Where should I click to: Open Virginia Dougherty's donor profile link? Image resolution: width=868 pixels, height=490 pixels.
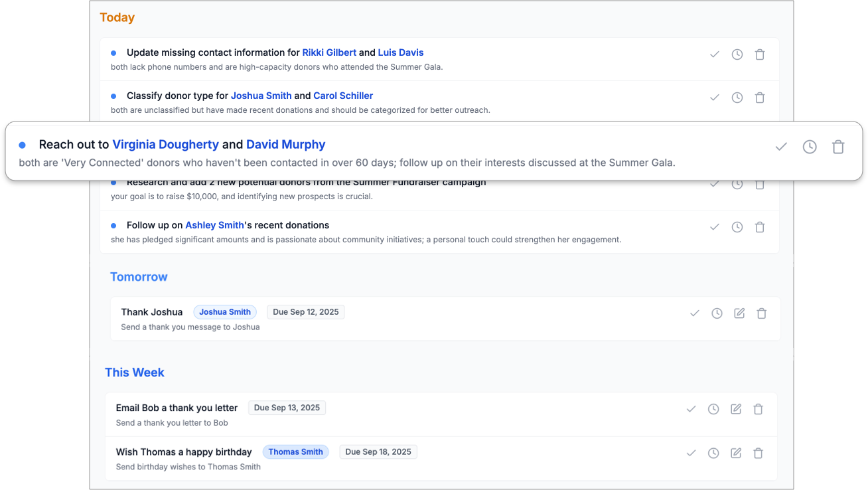pyautogui.click(x=165, y=144)
